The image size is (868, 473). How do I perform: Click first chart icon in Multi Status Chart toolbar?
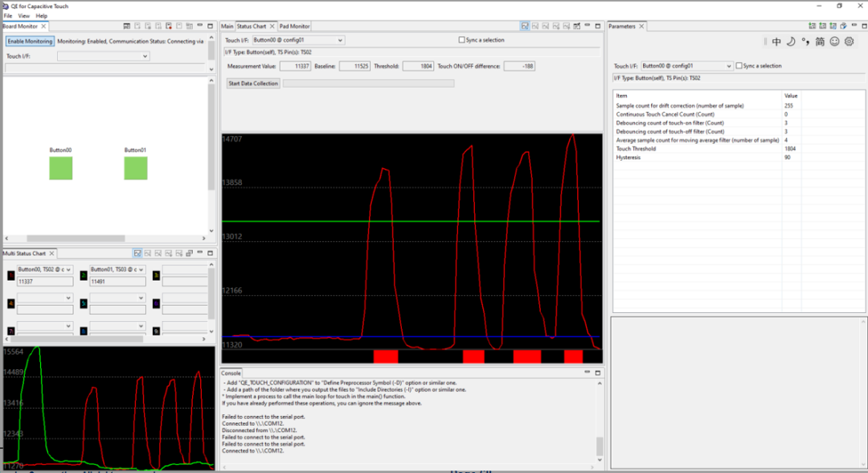[x=137, y=253]
